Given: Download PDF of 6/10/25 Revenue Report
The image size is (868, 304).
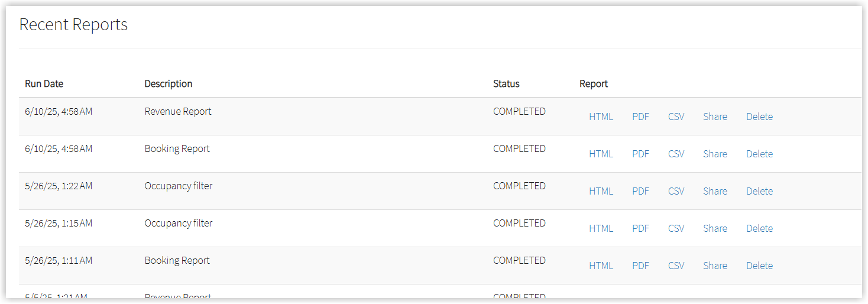Looking at the screenshot, I should [640, 117].
